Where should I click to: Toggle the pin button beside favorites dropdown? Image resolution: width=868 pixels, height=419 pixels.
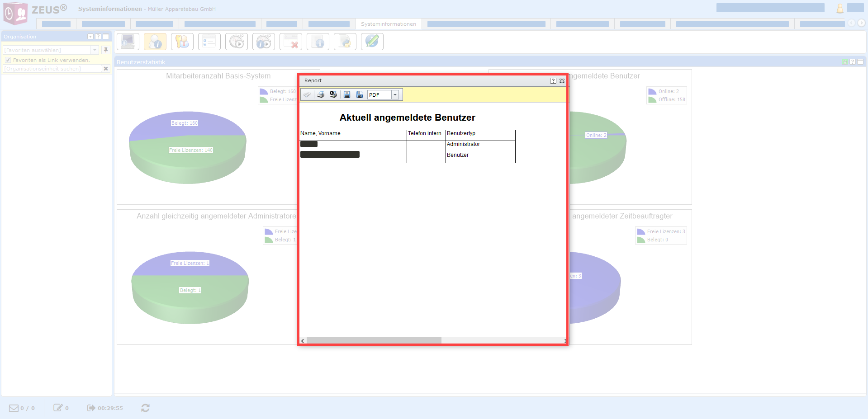tap(106, 50)
